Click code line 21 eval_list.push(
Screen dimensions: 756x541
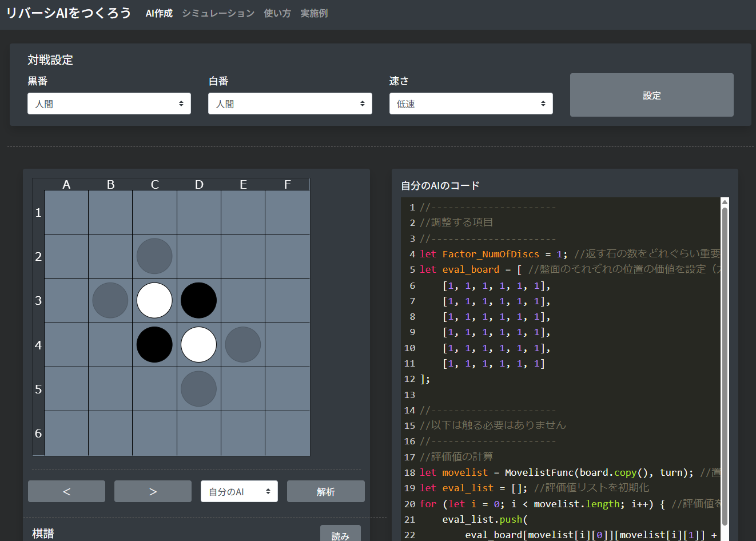pos(485,519)
